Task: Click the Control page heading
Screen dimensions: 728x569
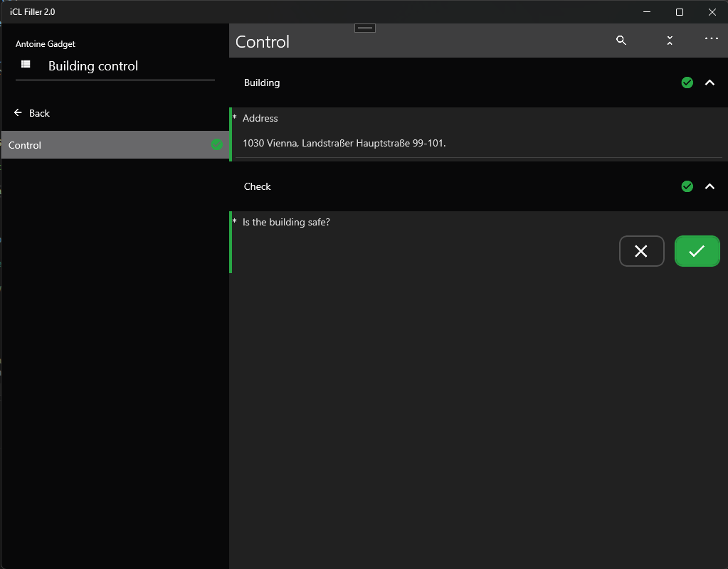Action: point(263,42)
